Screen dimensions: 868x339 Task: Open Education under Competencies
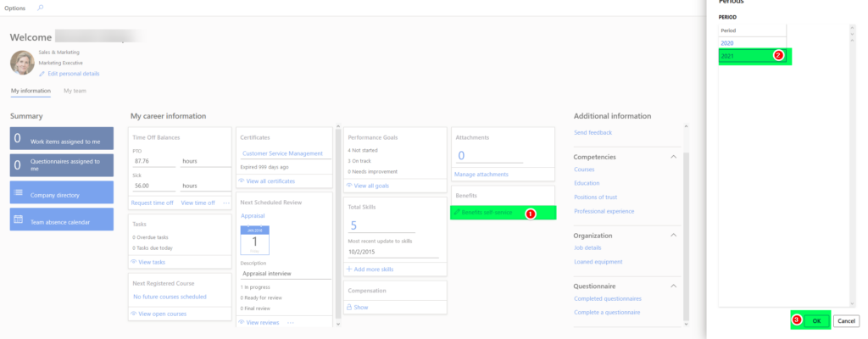[587, 183]
